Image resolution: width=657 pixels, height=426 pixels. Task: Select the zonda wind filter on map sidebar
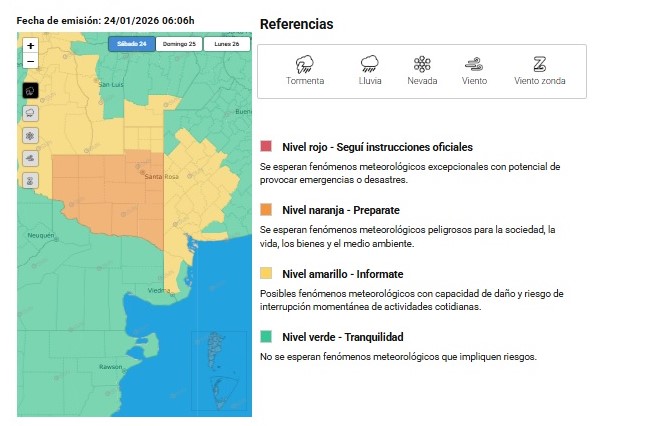[30, 181]
